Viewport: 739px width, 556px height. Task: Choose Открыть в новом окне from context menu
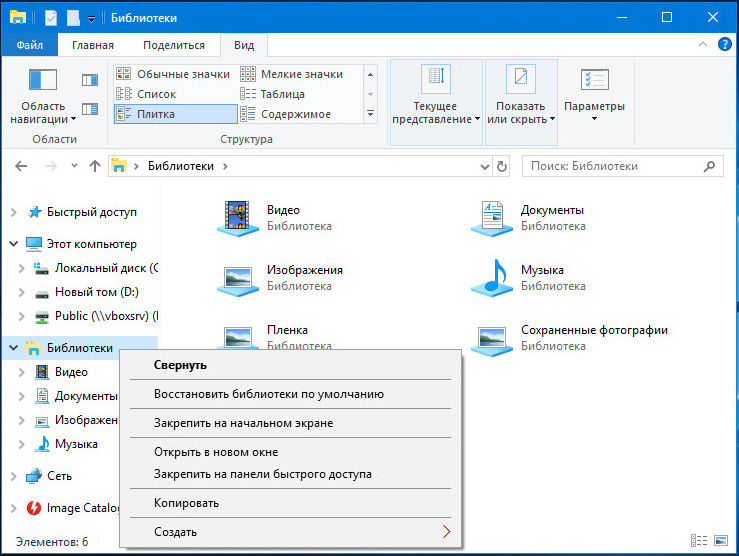(215, 452)
